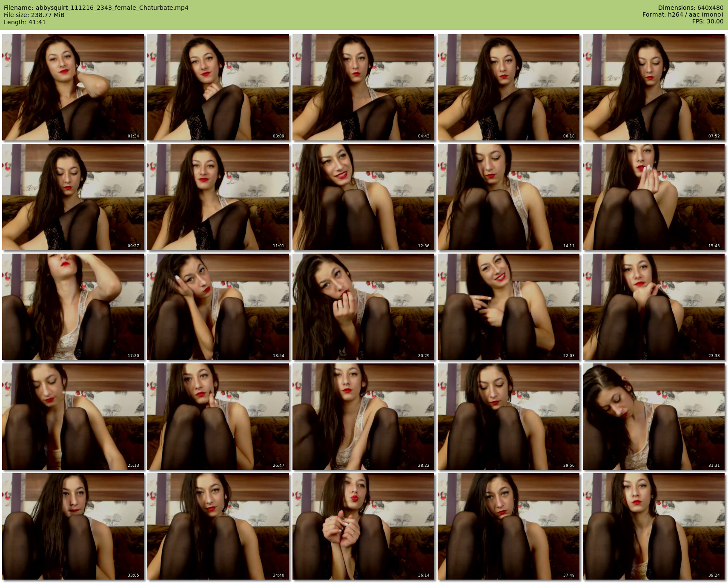Viewport: 728px width, 583px height.
Task: Select the thumbnail stamped 09:27
Action: coord(73,197)
